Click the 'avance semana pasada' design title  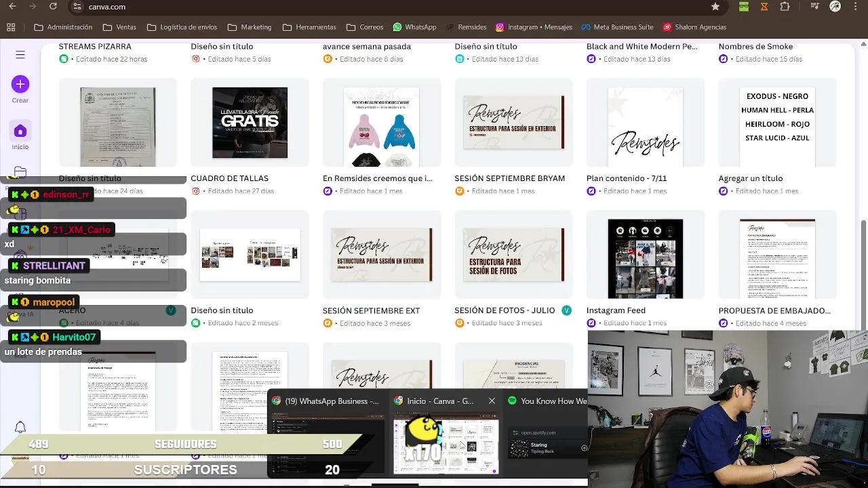coord(367,47)
